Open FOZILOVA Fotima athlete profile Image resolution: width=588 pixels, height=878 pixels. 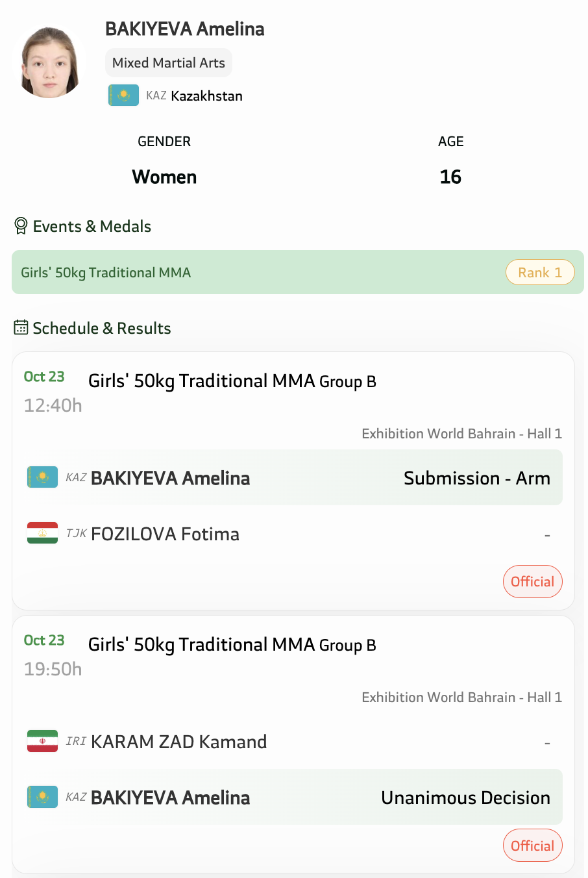[165, 534]
